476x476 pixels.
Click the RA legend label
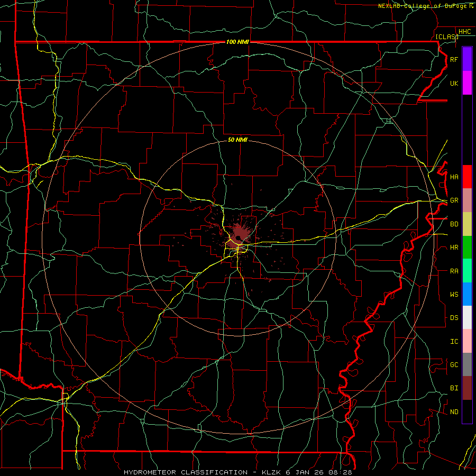pyautogui.click(x=454, y=271)
